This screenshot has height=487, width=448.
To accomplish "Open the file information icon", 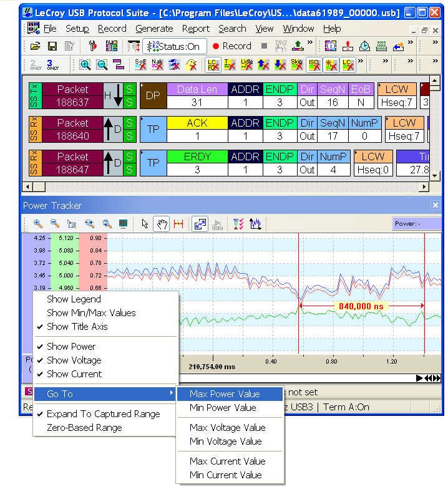I will pyautogui.click(x=331, y=46).
